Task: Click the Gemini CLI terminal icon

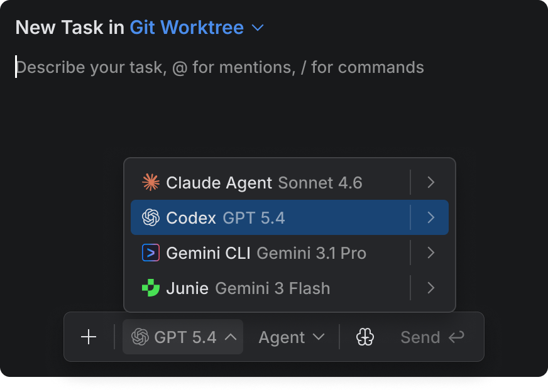Action: (151, 253)
